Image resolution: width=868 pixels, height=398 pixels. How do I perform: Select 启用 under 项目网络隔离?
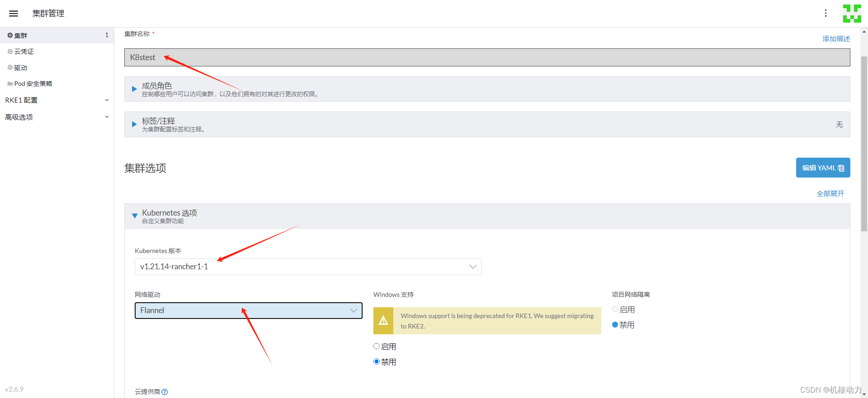(615, 309)
